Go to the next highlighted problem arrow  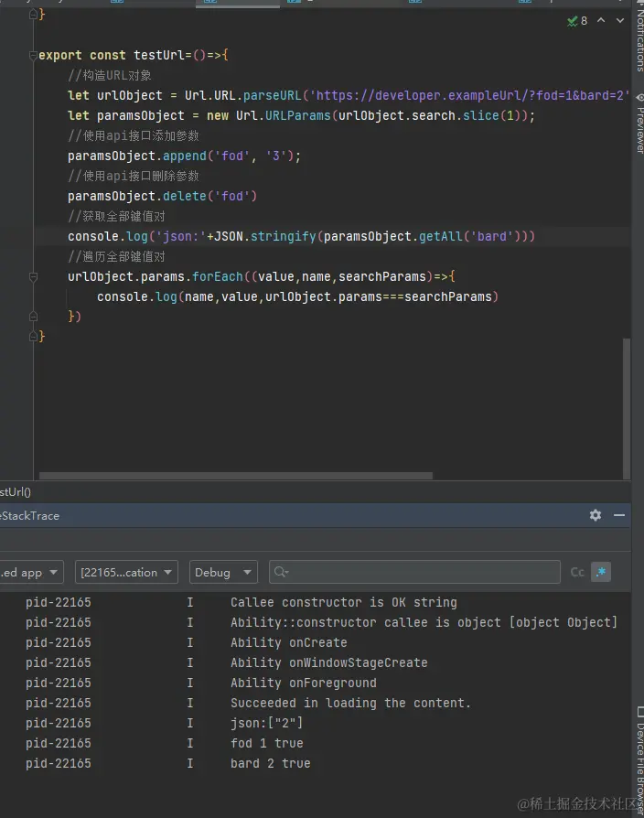[620, 20]
